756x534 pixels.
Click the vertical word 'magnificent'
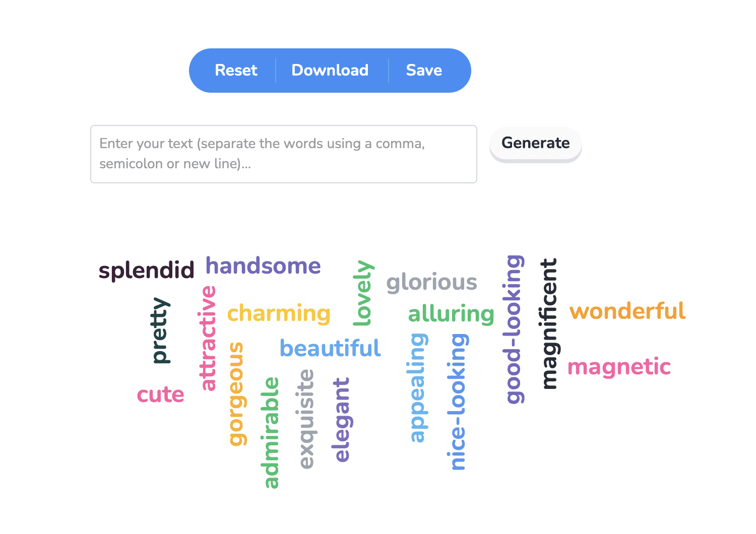[x=548, y=324]
